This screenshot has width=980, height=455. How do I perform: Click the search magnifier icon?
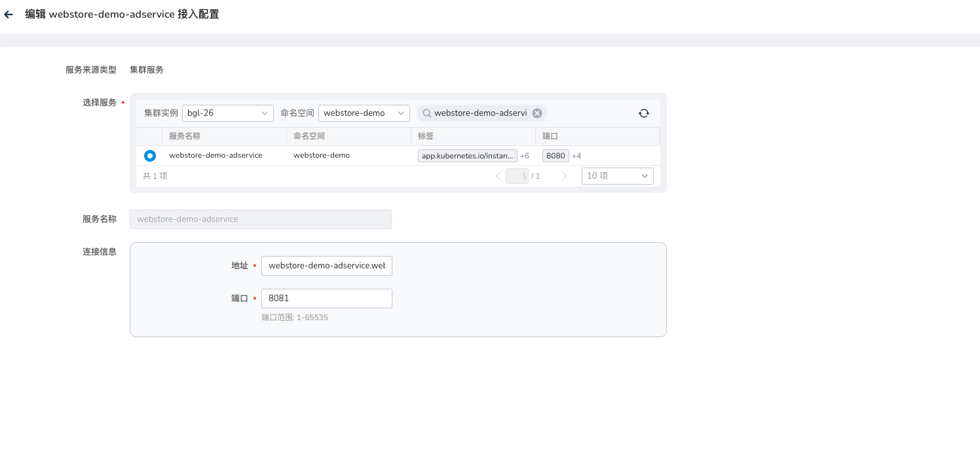426,113
